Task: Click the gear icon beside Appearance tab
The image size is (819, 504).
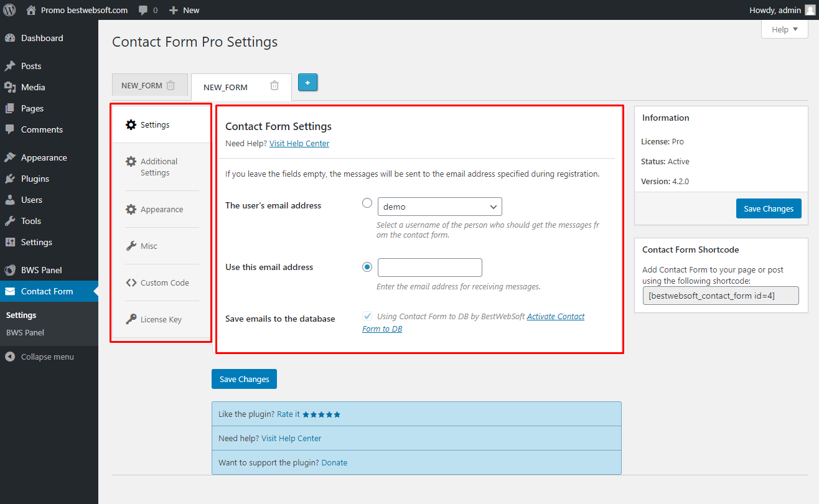Action: pyautogui.click(x=131, y=209)
